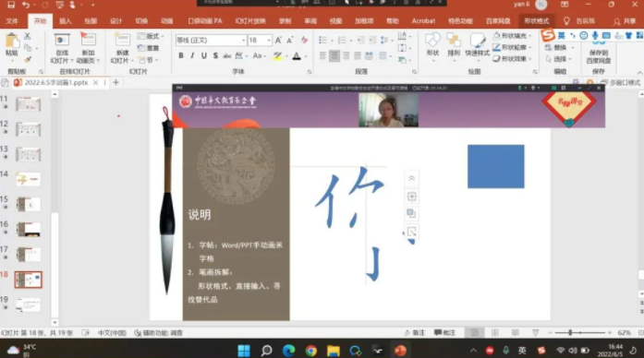
Task: Click the Paste (粘贴) clipboard icon
Action: click(x=11, y=41)
